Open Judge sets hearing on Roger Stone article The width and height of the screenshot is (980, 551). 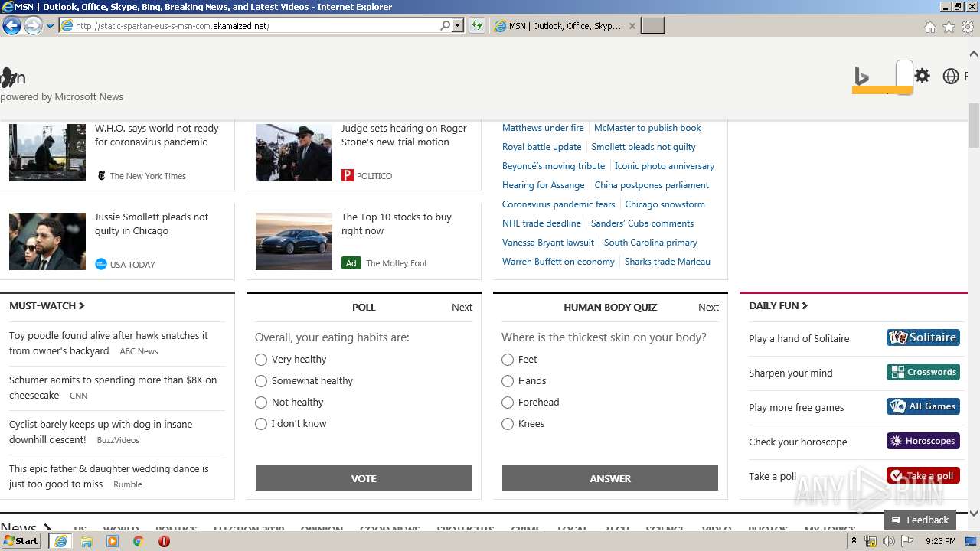tap(403, 135)
